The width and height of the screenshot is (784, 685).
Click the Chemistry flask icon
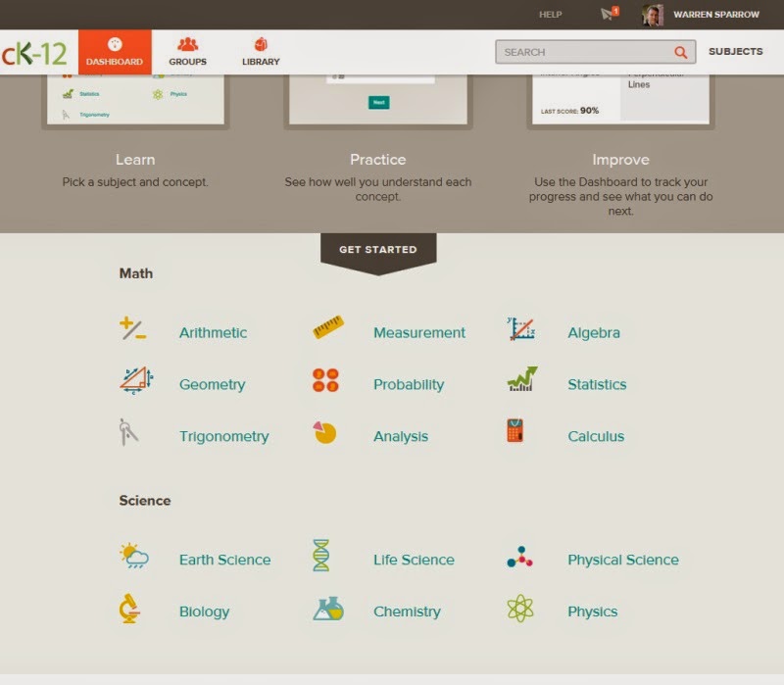point(328,609)
